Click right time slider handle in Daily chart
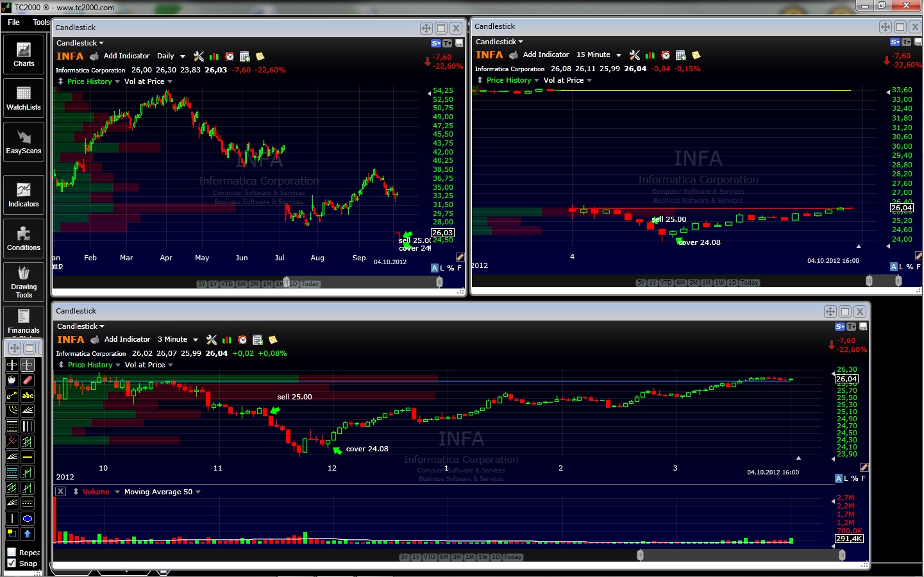This screenshot has width=924, height=577. (x=439, y=282)
